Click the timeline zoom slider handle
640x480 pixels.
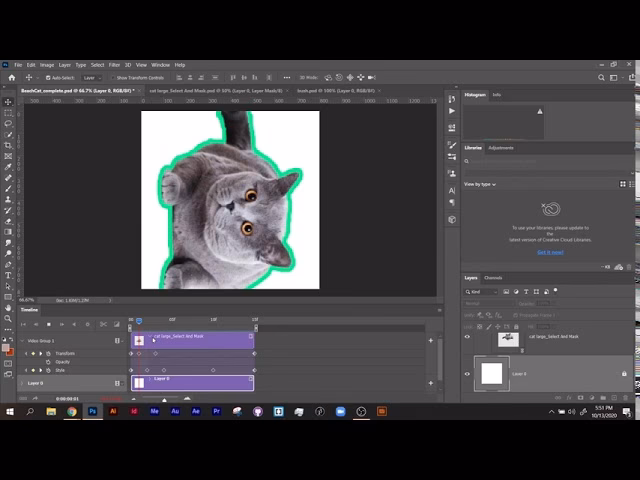164,400
